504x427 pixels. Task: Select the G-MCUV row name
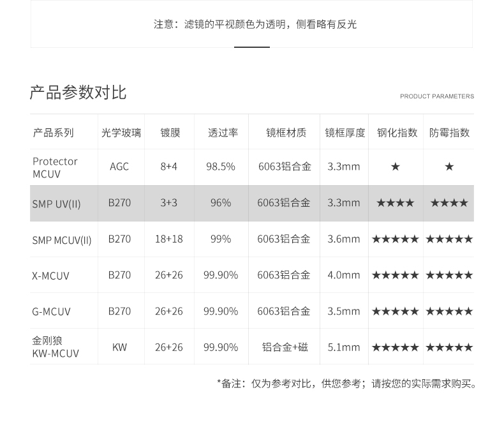pyautogui.click(x=51, y=311)
